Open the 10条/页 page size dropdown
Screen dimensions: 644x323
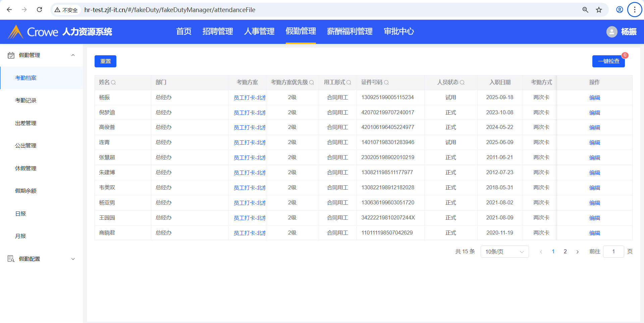click(x=504, y=252)
